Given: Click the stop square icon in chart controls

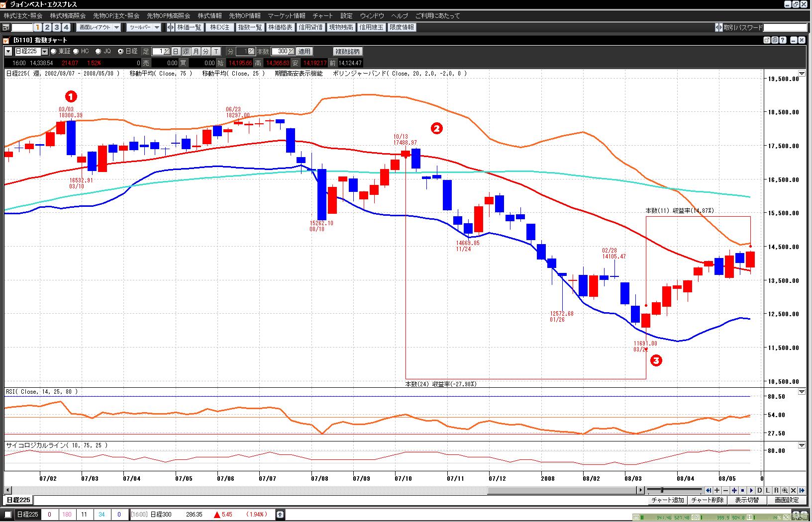Looking at the screenshot, I should [x=742, y=490].
